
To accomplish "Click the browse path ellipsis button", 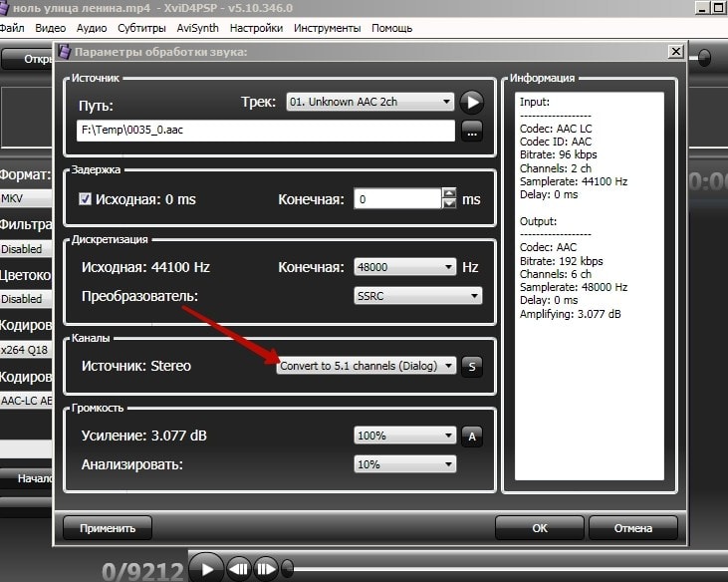I will 471,130.
